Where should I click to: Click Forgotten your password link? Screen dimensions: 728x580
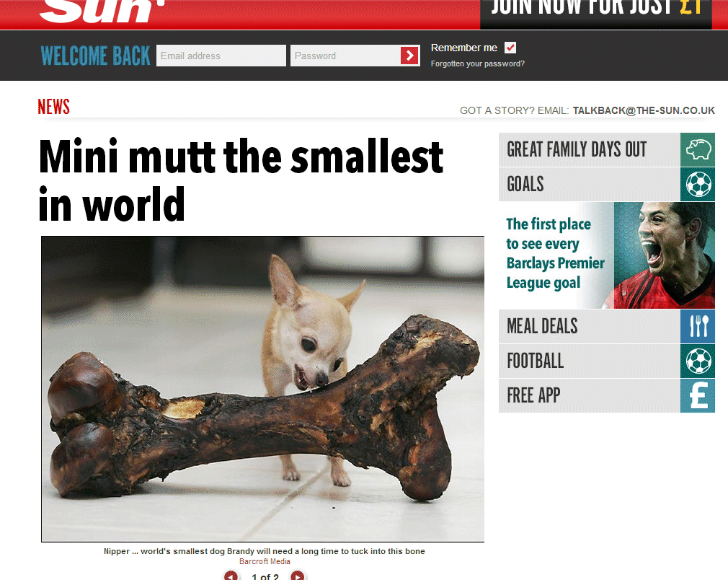(x=477, y=63)
